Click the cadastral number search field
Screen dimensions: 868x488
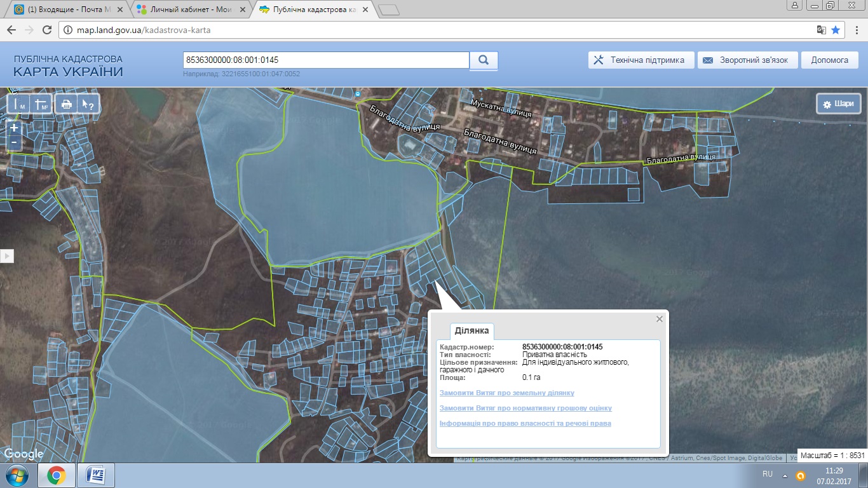coord(325,60)
